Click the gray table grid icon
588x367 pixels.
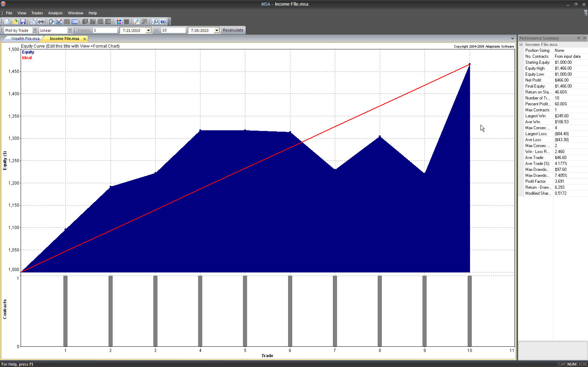[x=67, y=22]
